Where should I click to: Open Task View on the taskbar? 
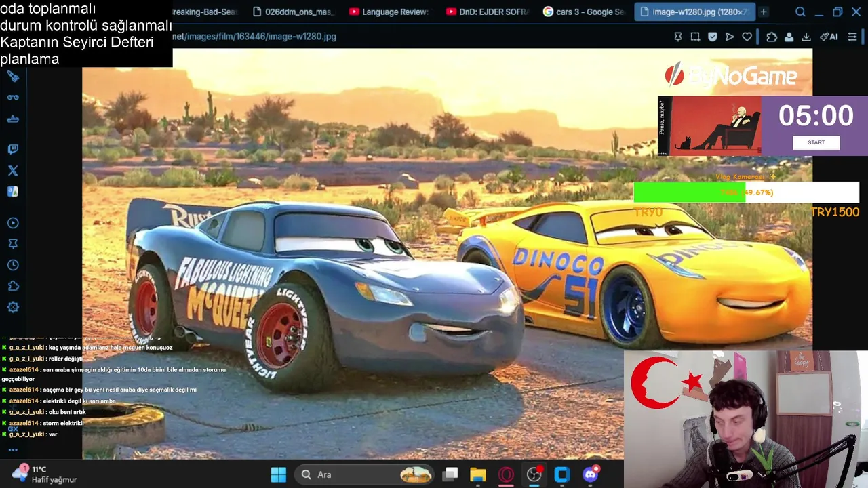(450, 474)
